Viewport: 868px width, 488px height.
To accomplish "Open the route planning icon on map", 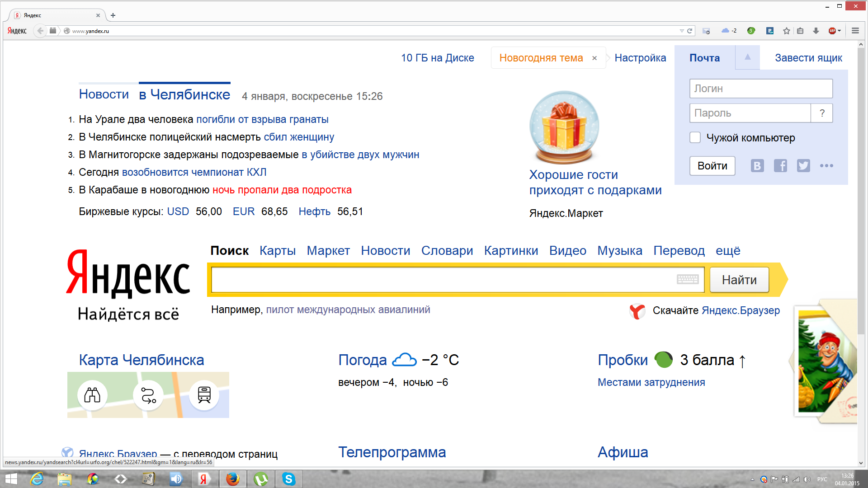I will pos(148,395).
